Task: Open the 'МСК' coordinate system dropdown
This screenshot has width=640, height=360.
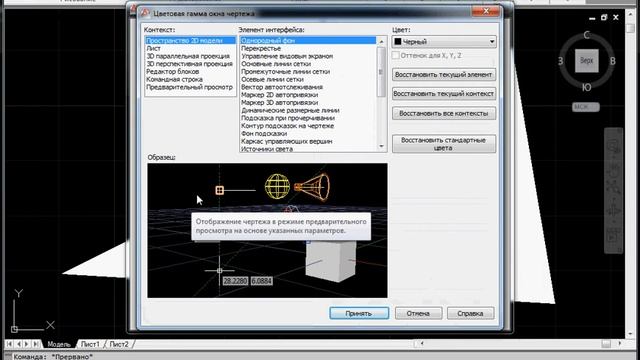Action: (586, 107)
